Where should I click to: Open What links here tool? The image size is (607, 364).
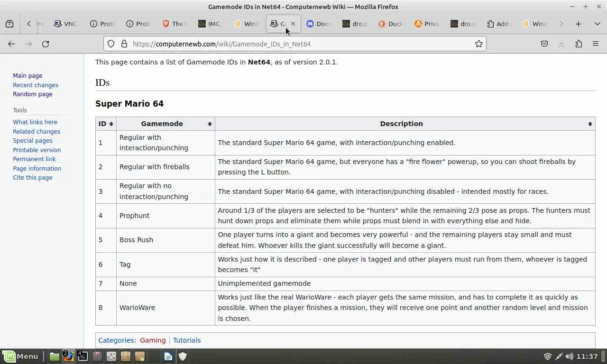[x=35, y=122]
